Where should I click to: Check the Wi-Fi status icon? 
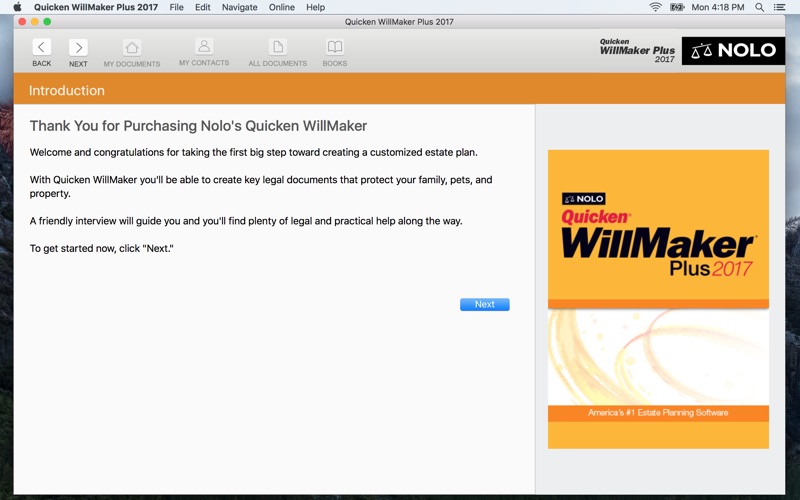655,7
